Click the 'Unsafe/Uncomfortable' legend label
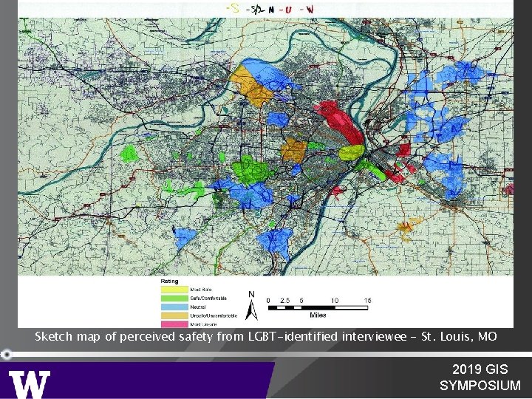 pos(214,316)
